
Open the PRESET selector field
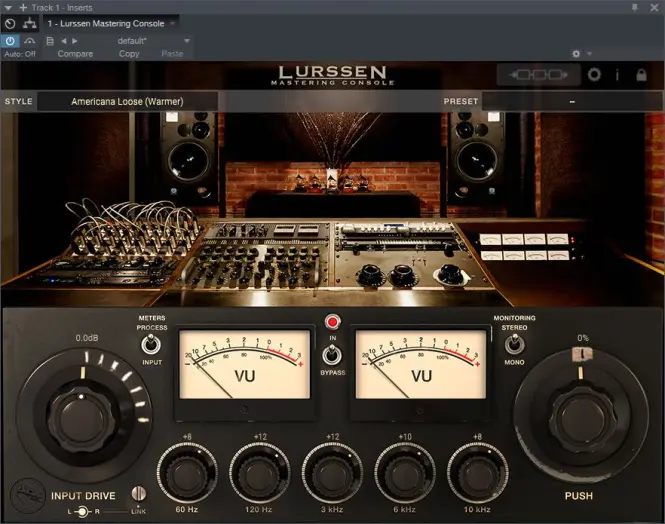pyautogui.click(x=572, y=101)
